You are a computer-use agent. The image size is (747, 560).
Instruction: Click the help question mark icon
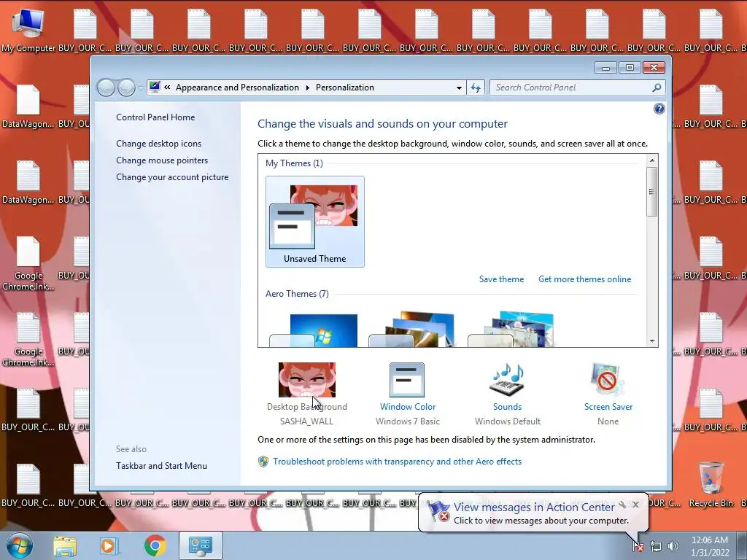[659, 109]
